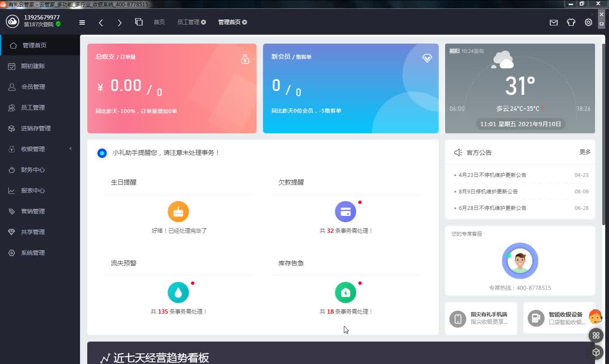Open 8月9日停机维护更新公告
This screenshot has height=364, width=609.
[x=488, y=191]
